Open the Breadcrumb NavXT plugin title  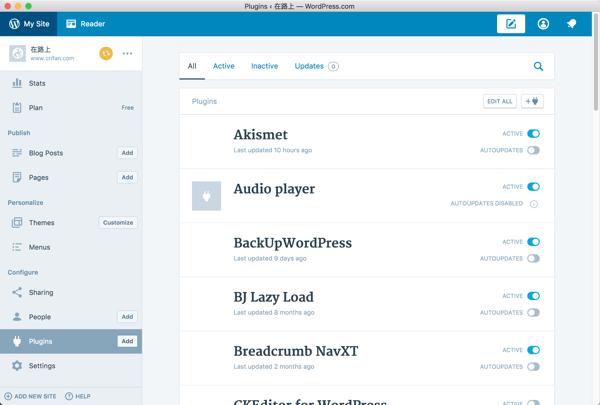[x=296, y=351]
